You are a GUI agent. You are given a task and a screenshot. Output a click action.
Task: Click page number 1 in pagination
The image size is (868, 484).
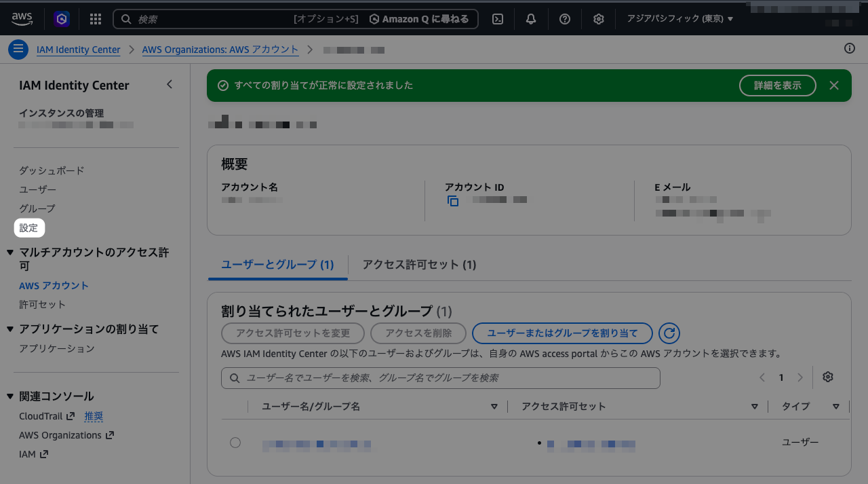tap(781, 377)
